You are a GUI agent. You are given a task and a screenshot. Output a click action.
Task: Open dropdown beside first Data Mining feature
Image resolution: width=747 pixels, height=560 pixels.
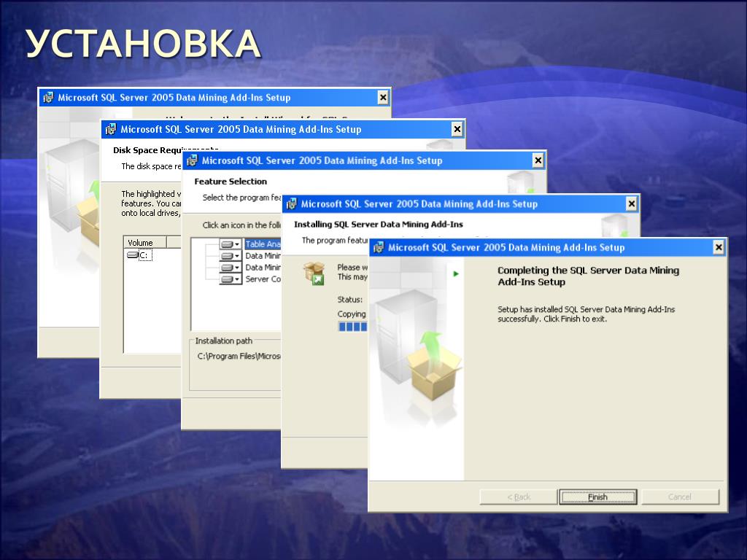click(x=231, y=256)
